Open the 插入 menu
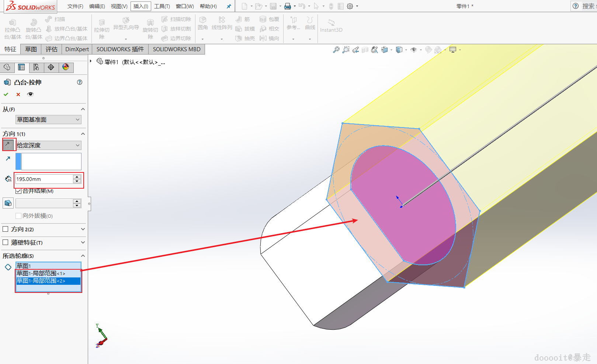 (x=140, y=6)
